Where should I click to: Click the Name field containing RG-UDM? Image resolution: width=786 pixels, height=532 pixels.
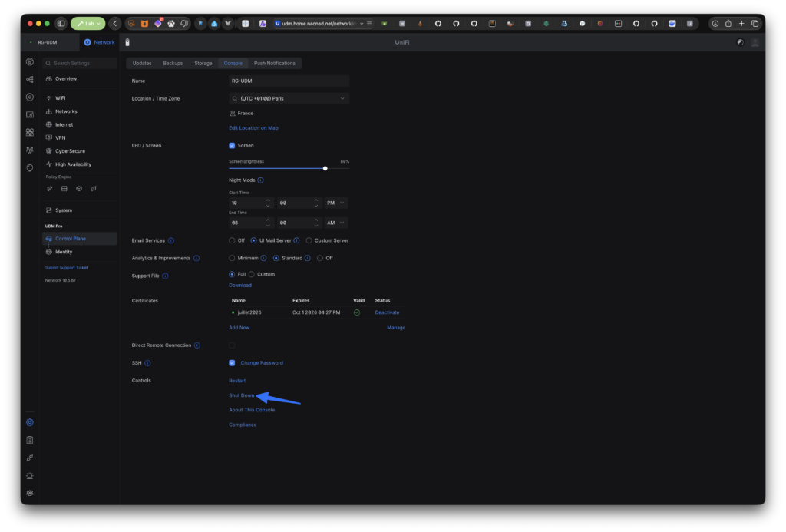[289, 81]
